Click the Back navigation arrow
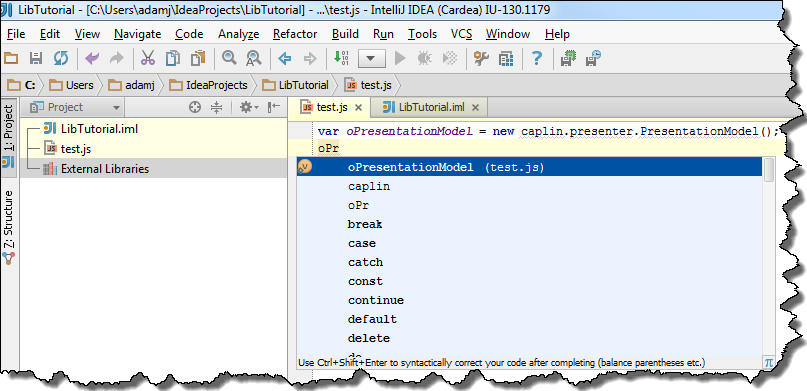Screen dimensions: 807x391 285,58
